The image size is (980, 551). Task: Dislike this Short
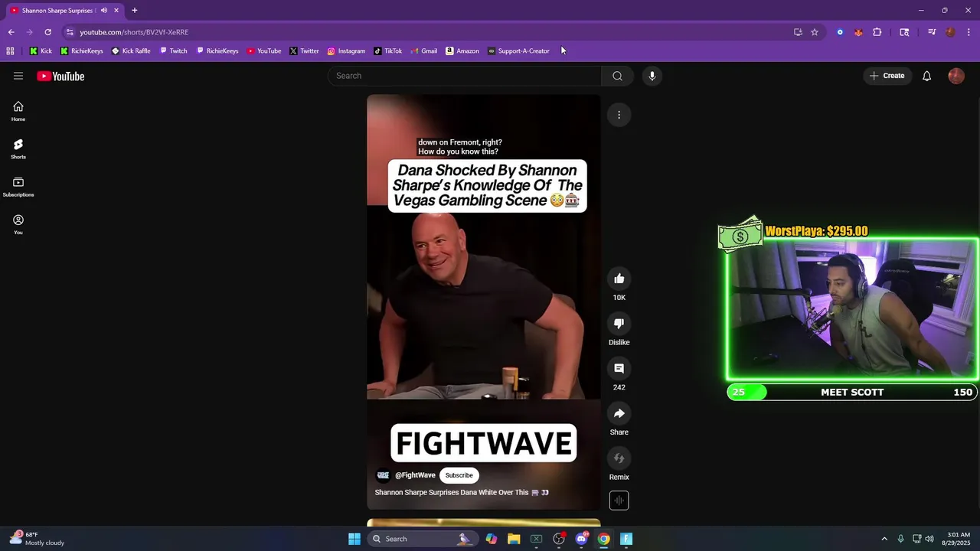click(x=619, y=324)
